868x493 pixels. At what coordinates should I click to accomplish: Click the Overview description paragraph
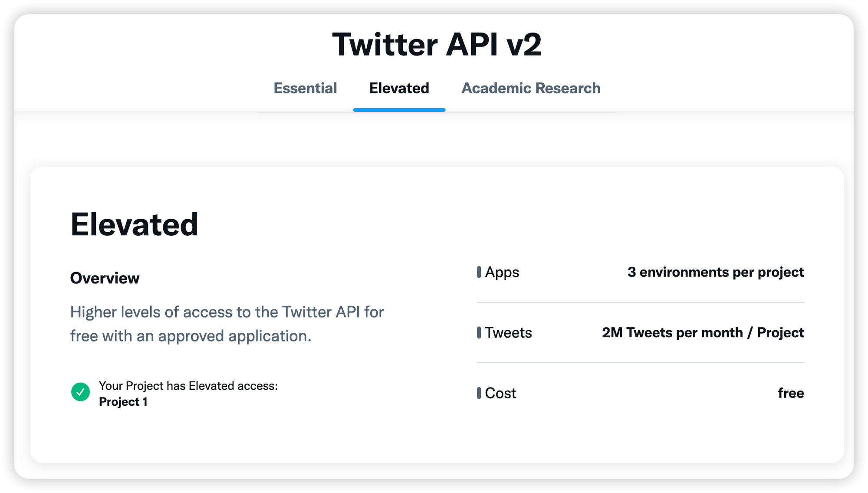227,323
